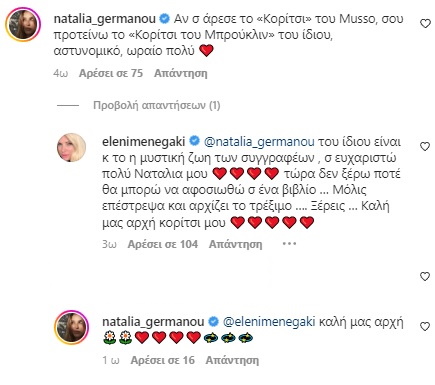Open elenimenegaki profile picture

tap(71, 147)
